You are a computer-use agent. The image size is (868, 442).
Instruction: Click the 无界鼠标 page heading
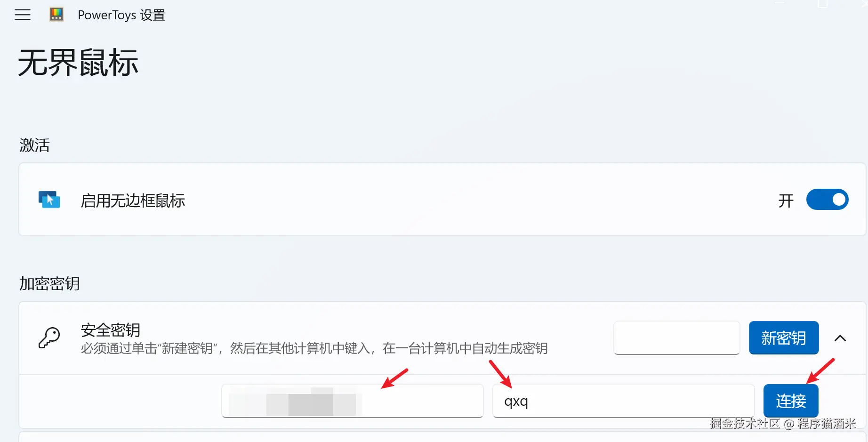tap(78, 63)
